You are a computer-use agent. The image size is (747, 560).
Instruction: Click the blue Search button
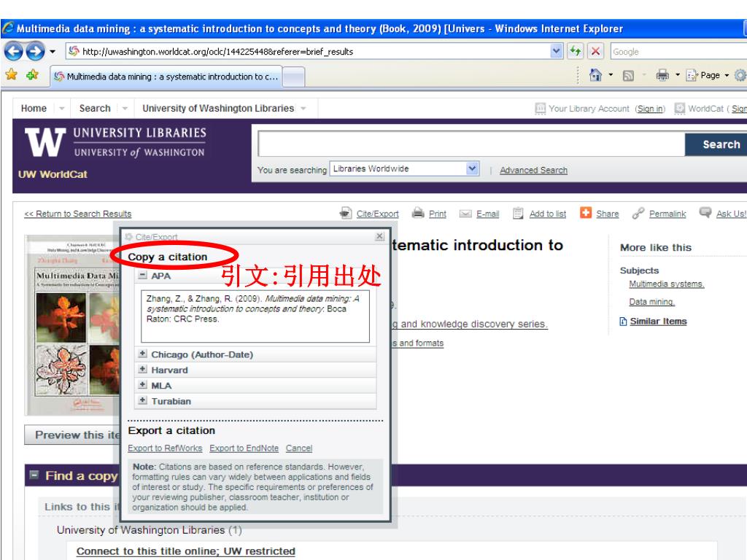pos(716,144)
